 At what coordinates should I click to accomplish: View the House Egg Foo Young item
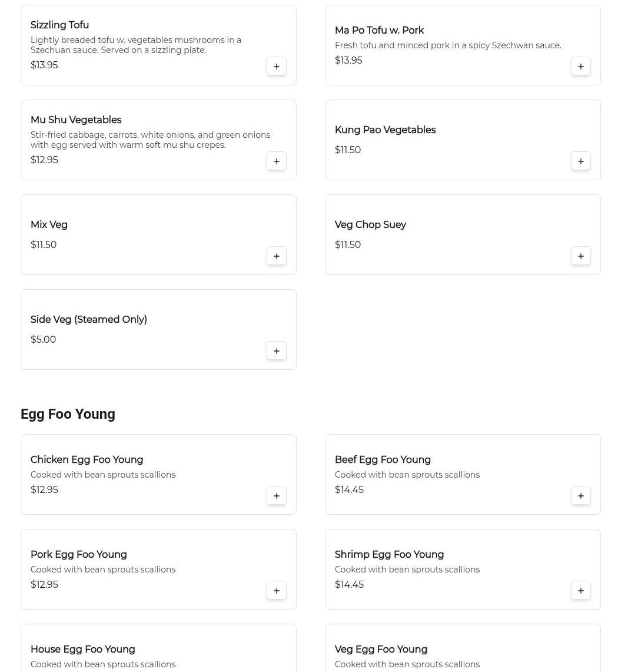tap(83, 650)
